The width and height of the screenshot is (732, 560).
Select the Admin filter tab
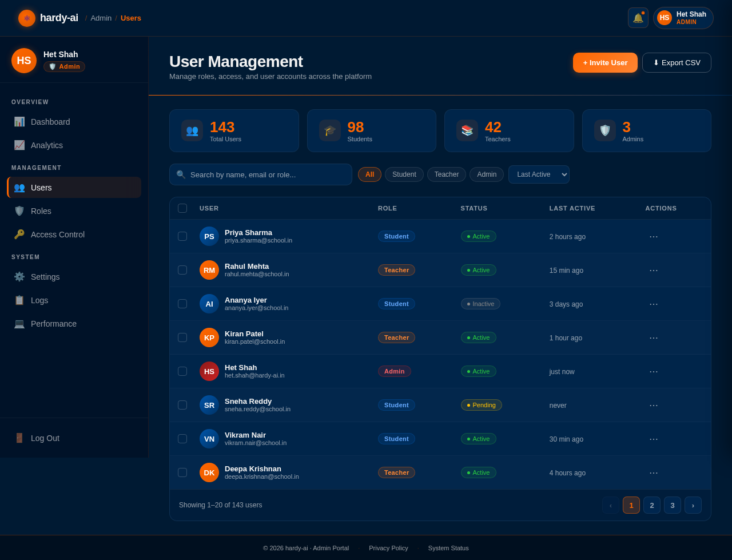click(x=486, y=174)
